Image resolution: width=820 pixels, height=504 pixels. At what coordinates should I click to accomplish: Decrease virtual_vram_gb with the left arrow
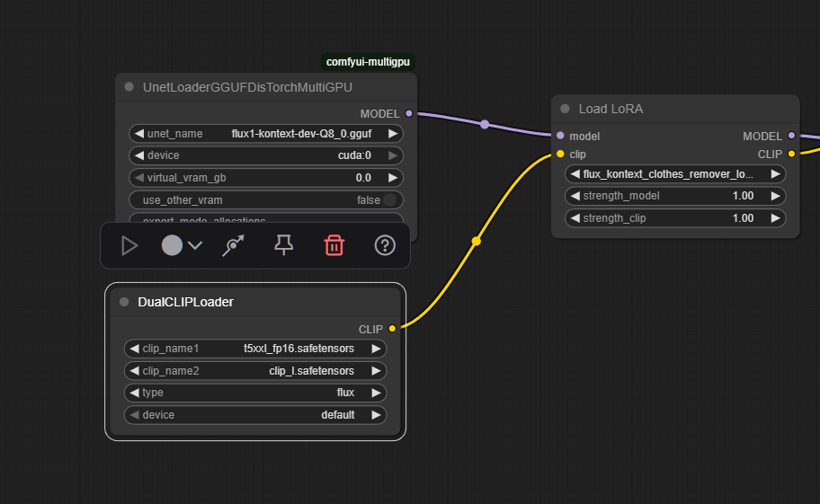point(139,178)
